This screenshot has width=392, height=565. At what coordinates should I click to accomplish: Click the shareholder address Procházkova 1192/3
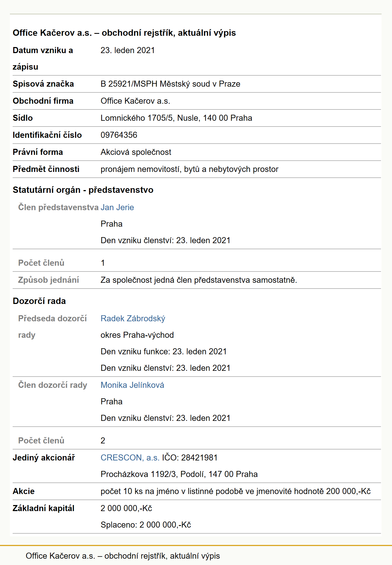click(179, 474)
